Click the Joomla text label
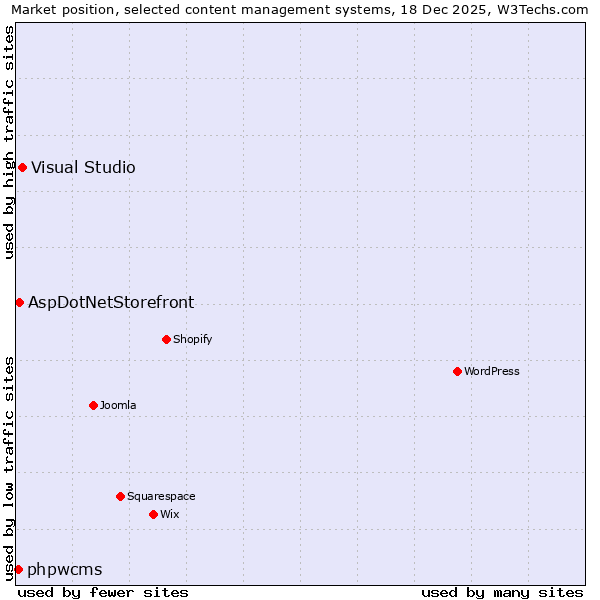 click(118, 405)
